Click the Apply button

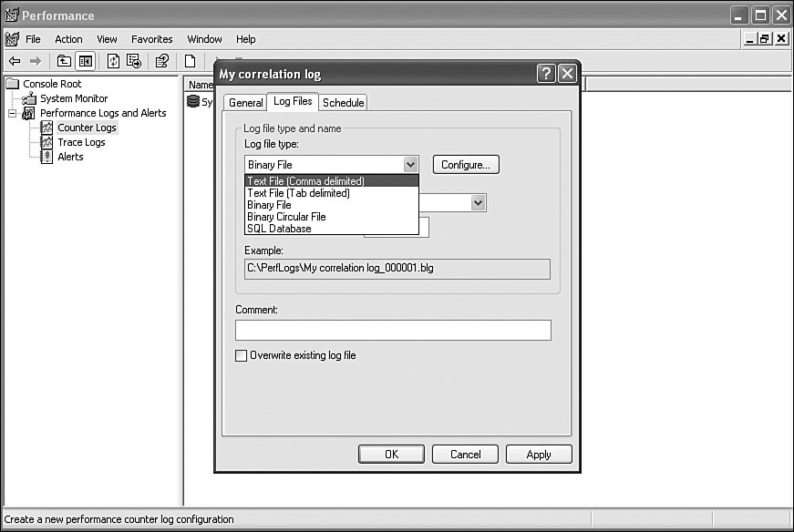pos(539,455)
